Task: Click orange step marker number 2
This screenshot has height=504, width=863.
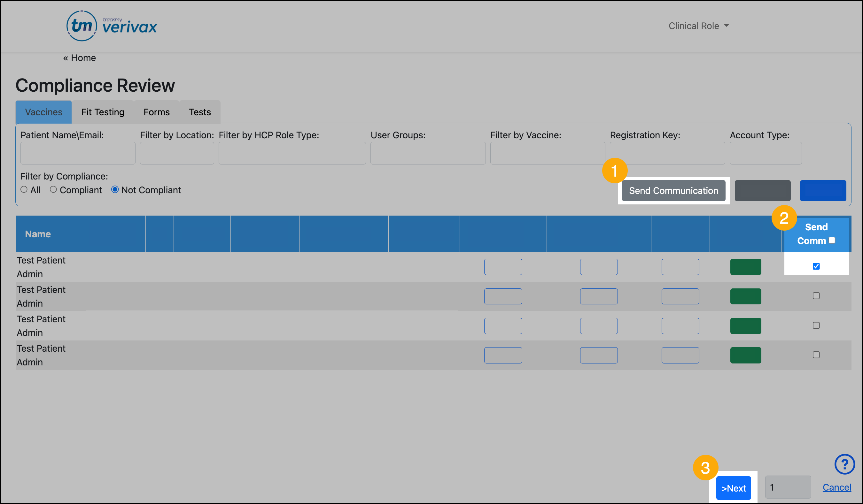Action: (784, 218)
